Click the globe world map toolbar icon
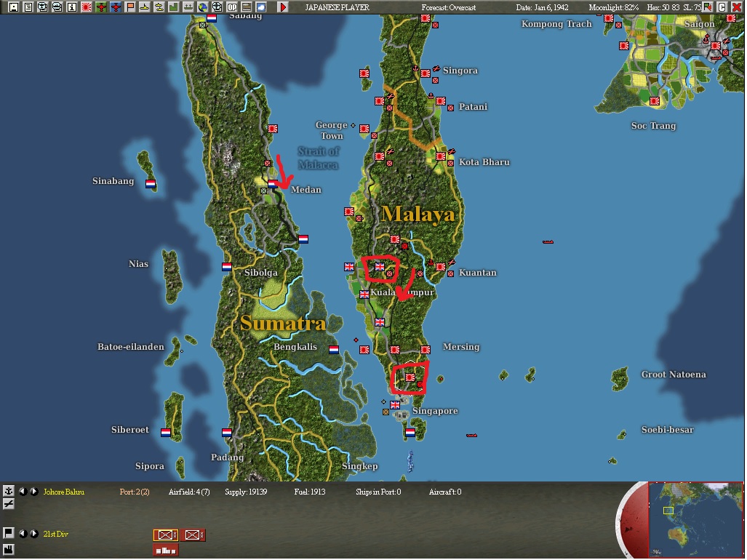Viewport: 747px width, 560px height. tap(203, 7)
